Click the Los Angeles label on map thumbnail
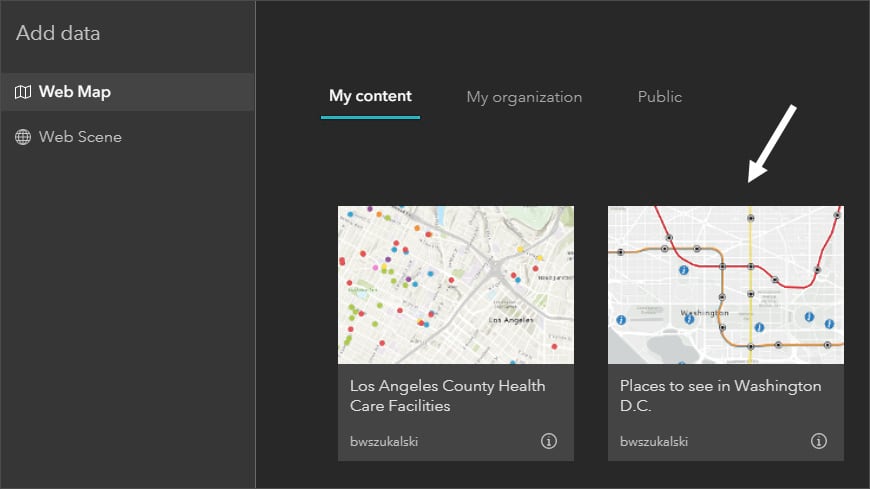 506,320
